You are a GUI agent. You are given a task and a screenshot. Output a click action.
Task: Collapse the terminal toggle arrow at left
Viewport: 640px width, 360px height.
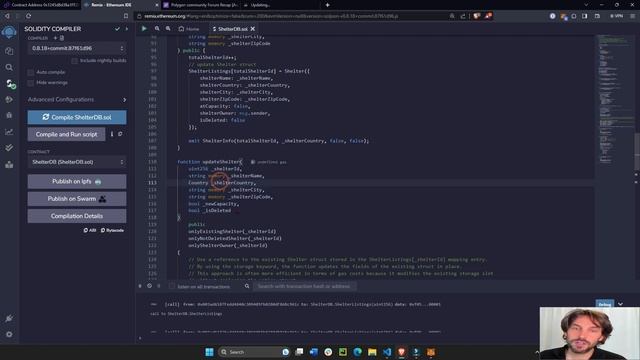(x=140, y=286)
